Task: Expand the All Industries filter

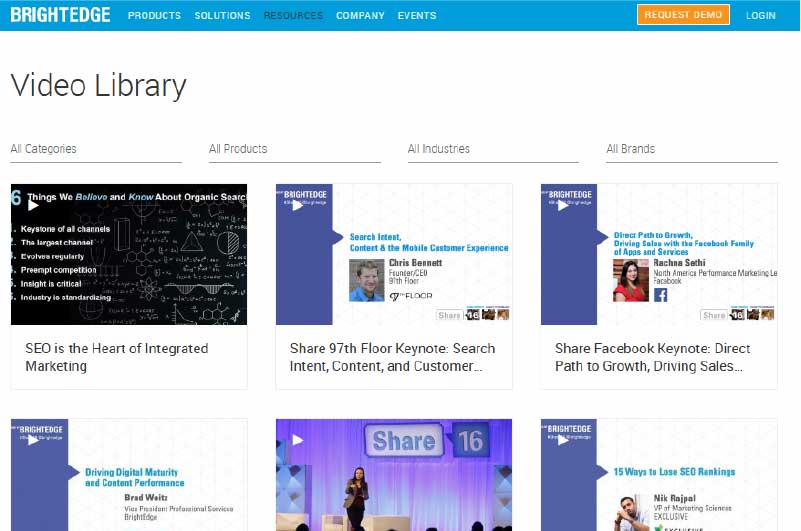Action: click(493, 150)
